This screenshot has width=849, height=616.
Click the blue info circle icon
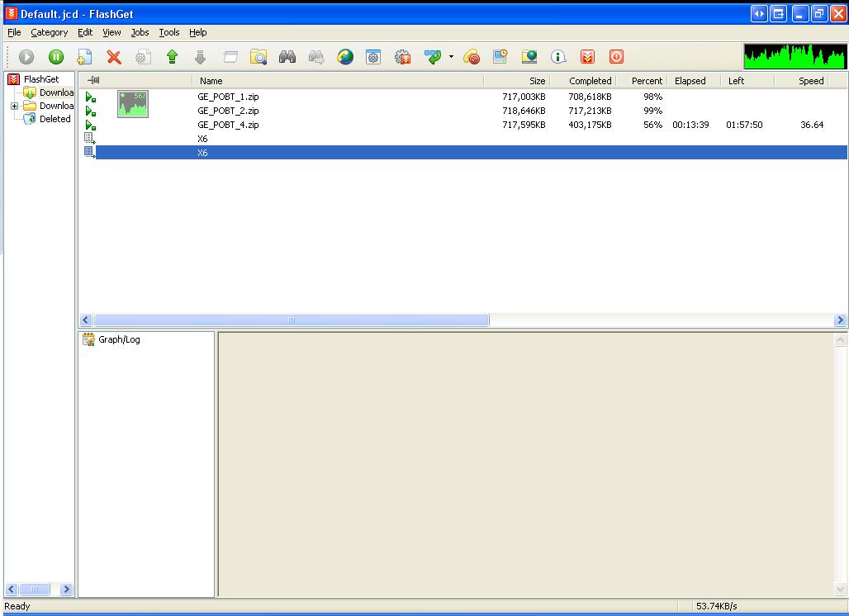tap(558, 57)
